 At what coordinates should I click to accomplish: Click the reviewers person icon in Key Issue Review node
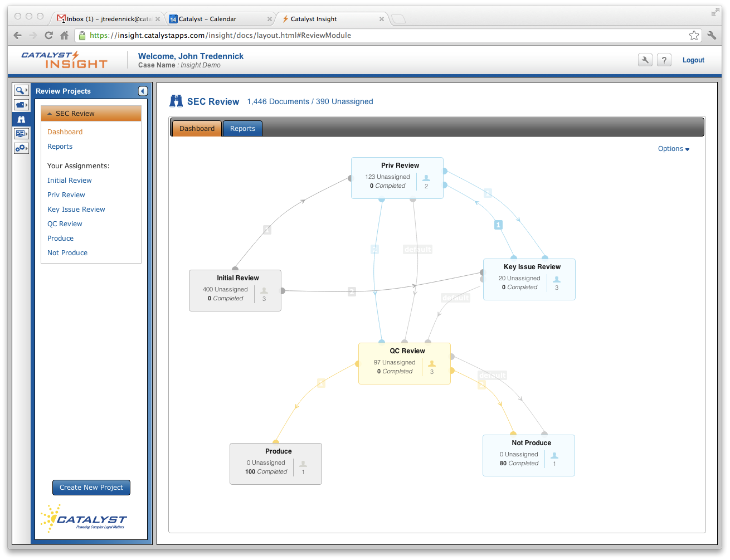tap(557, 280)
